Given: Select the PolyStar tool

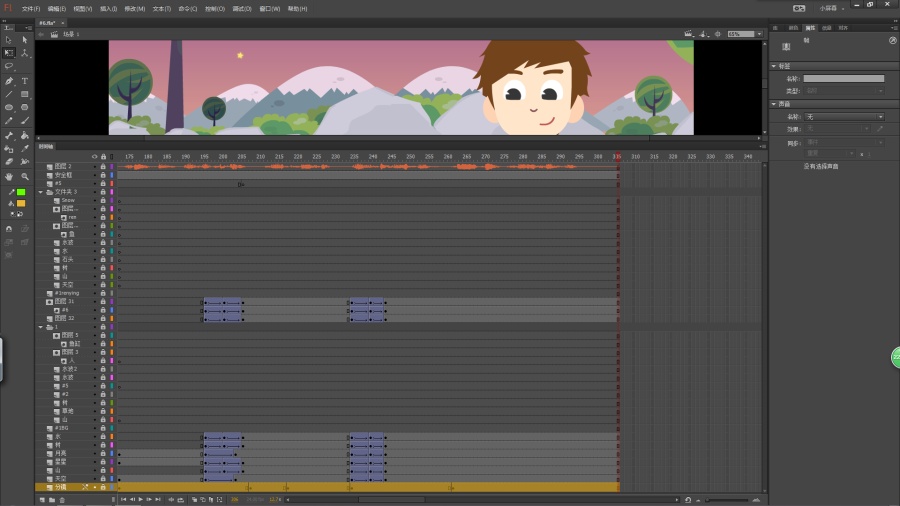Looking at the screenshot, I should coord(25,107).
